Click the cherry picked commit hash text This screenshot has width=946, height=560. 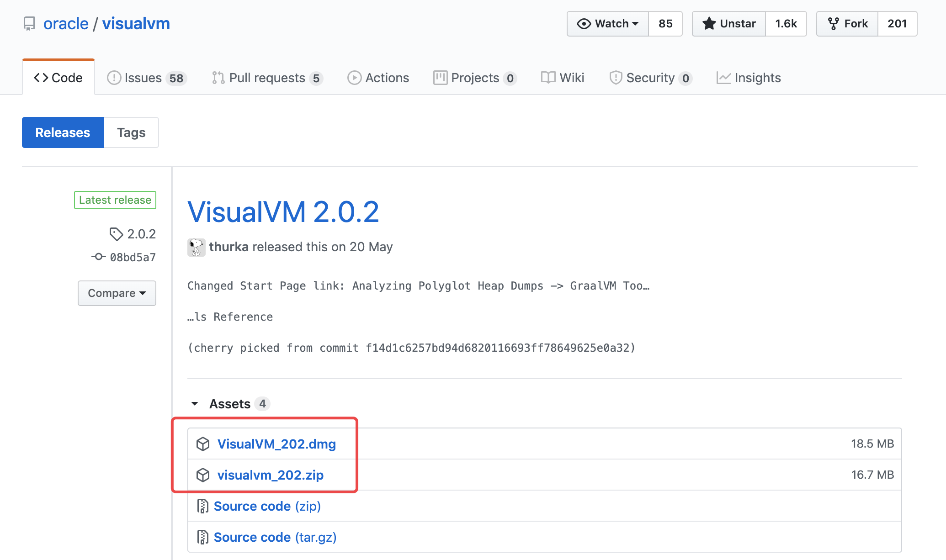coord(497,348)
